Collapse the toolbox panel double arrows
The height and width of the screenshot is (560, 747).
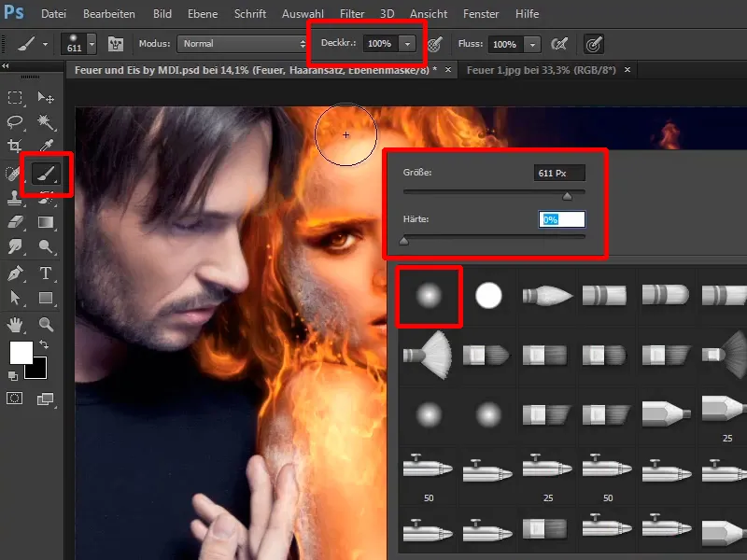coord(6,66)
